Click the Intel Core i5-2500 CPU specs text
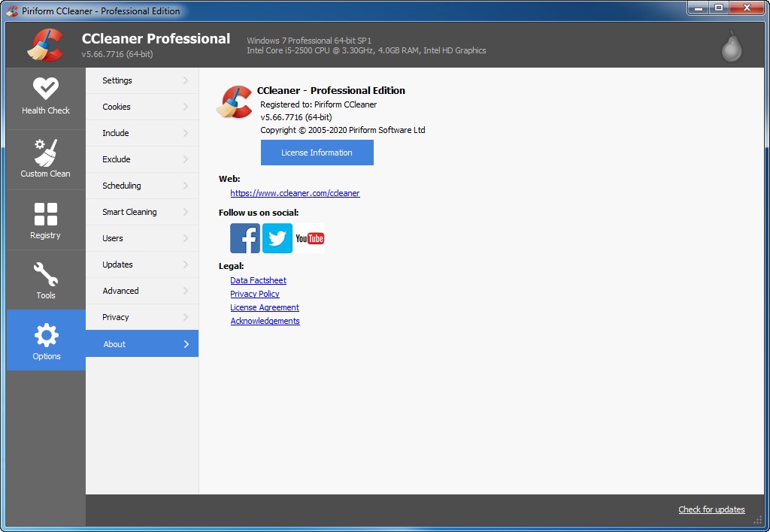770x532 pixels. (366, 50)
